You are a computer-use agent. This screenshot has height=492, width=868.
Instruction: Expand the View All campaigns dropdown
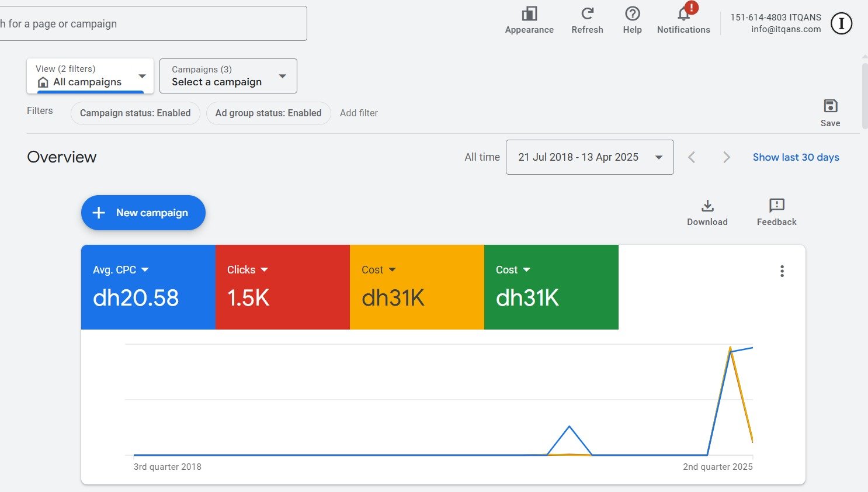90,76
